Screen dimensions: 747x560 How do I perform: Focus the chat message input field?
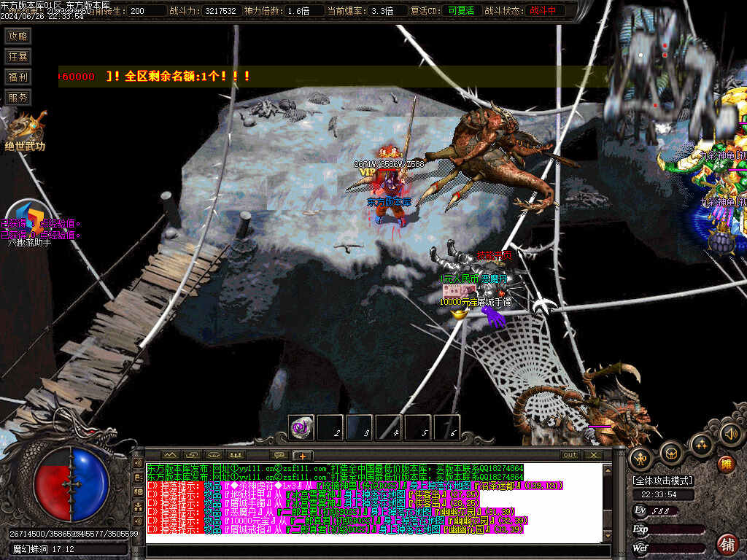point(379,551)
